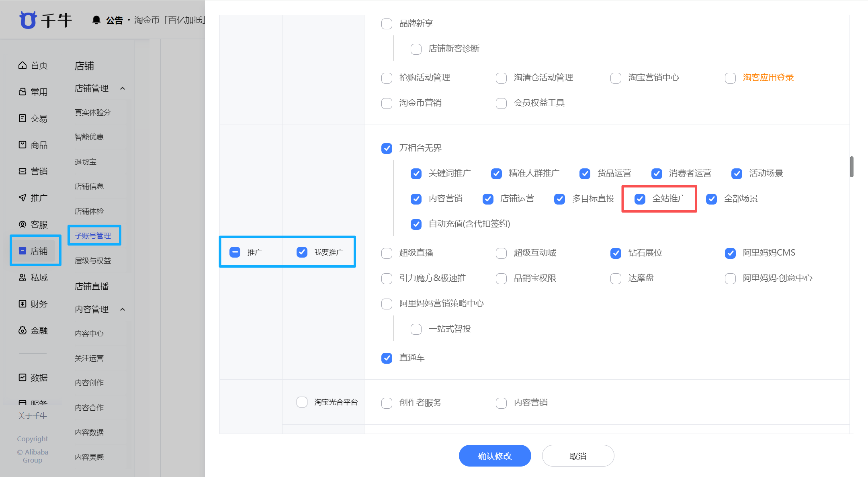The image size is (868, 477).
Task: Open the 淘客应用登录 link
Action: click(x=768, y=78)
